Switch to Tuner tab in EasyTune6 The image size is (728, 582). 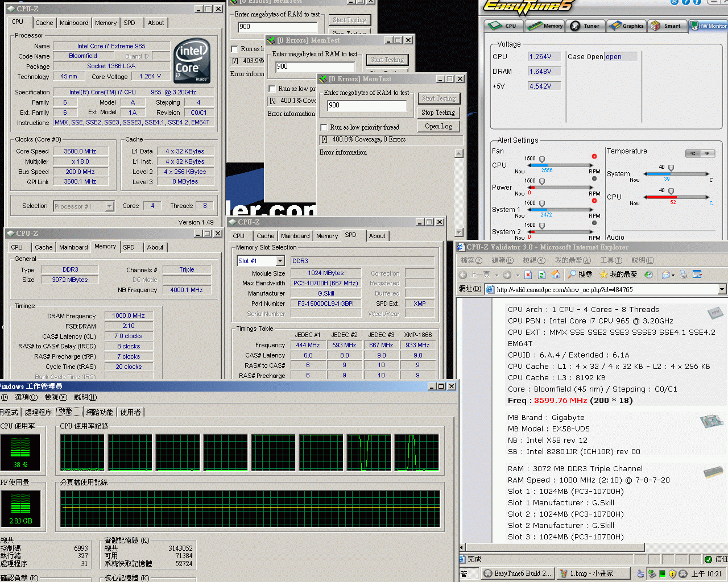pyautogui.click(x=585, y=26)
